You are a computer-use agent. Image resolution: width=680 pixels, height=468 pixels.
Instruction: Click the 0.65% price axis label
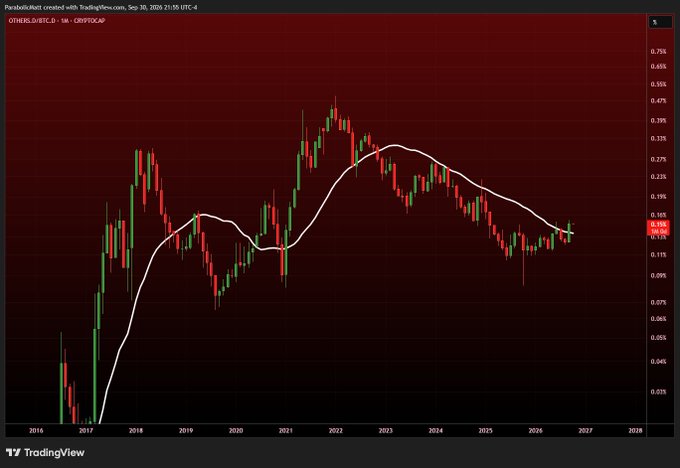tap(658, 66)
